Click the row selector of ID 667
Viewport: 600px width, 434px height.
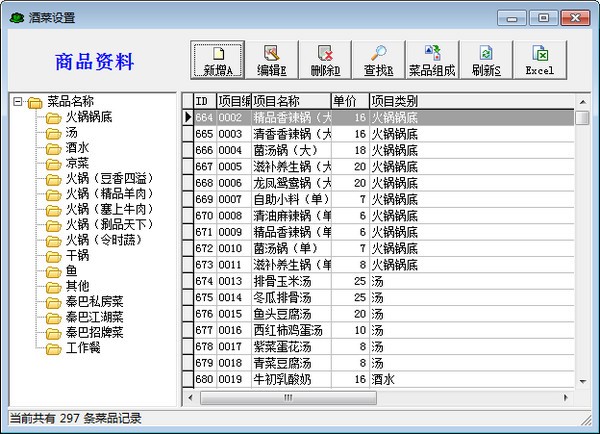coord(188,166)
